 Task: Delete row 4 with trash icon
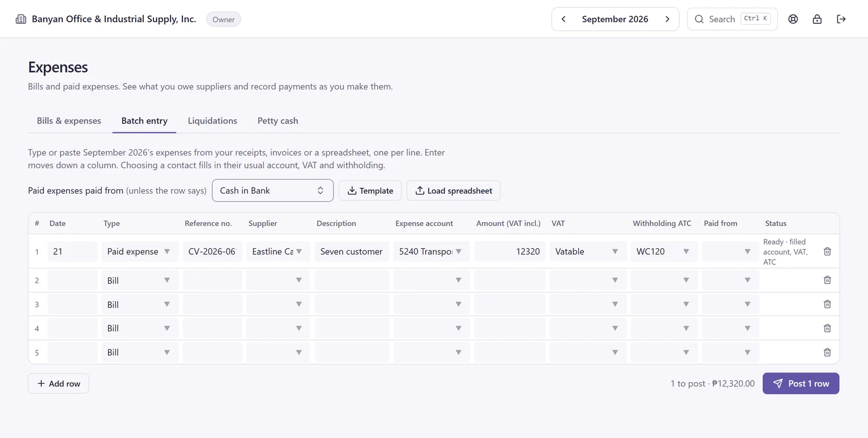(827, 328)
